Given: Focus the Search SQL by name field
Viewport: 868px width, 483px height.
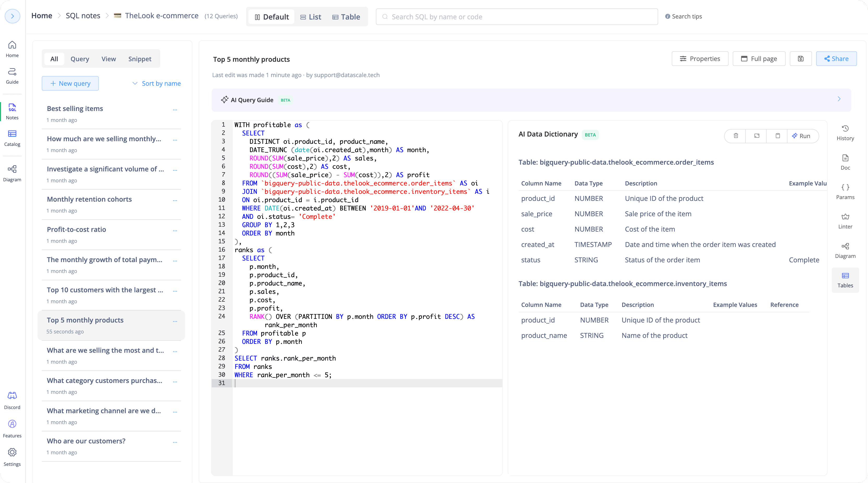Looking at the screenshot, I should click(x=517, y=16).
